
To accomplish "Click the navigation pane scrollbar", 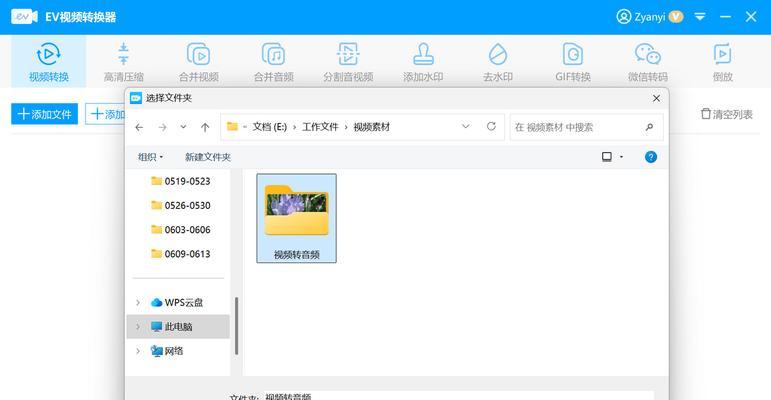I will point(237,326).
